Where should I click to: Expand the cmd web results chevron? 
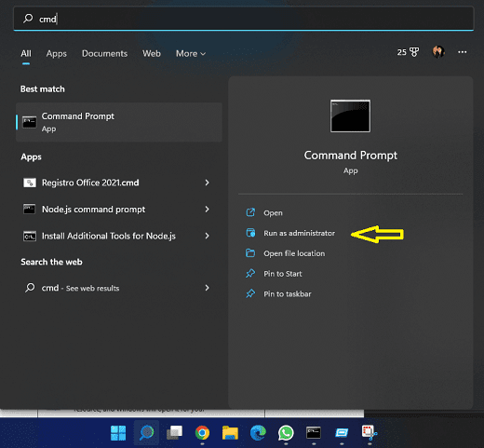click(x=207, y=288)
